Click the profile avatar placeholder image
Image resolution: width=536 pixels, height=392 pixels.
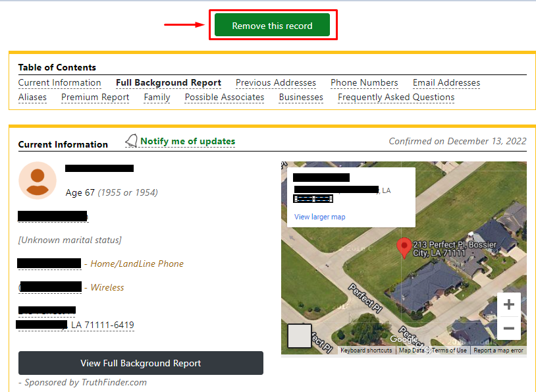point(38,180)
